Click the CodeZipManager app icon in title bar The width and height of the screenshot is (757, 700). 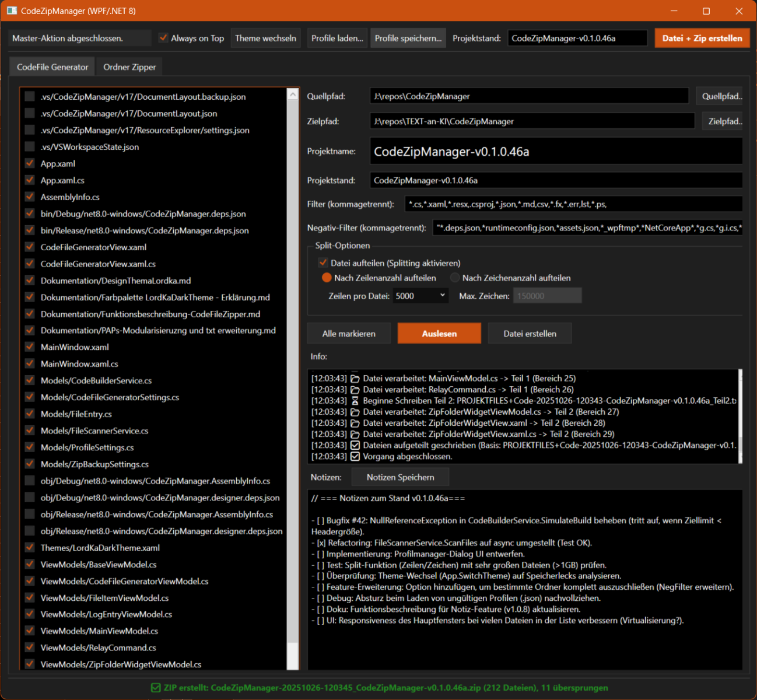12,11
